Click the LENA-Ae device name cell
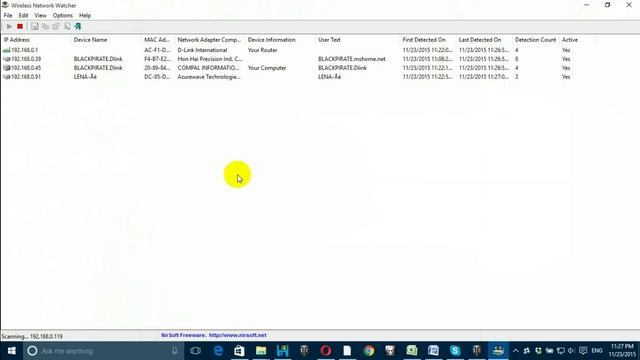 tap(85, 77)
